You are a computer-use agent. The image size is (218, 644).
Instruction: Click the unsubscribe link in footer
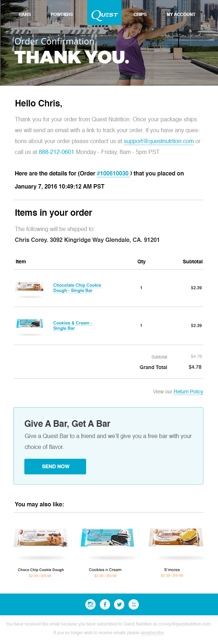click(x=152, y=632)
